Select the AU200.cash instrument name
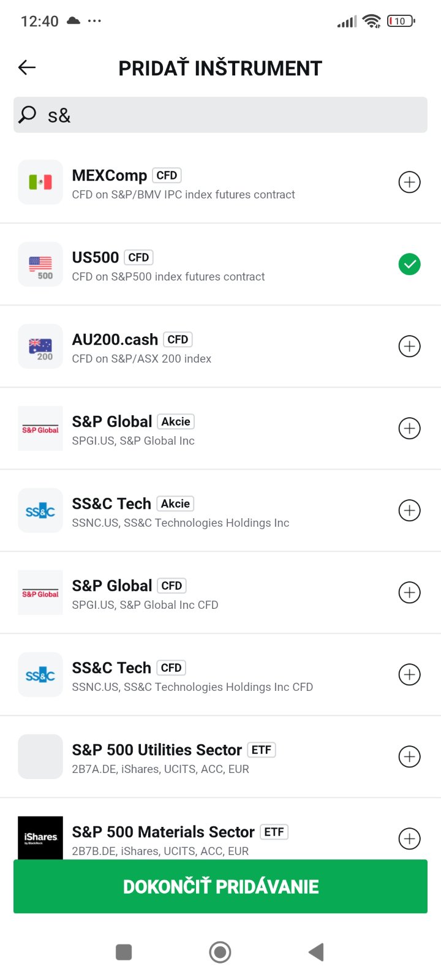The height and width of the screenshot is (980, 441). (x=115, y=339)
